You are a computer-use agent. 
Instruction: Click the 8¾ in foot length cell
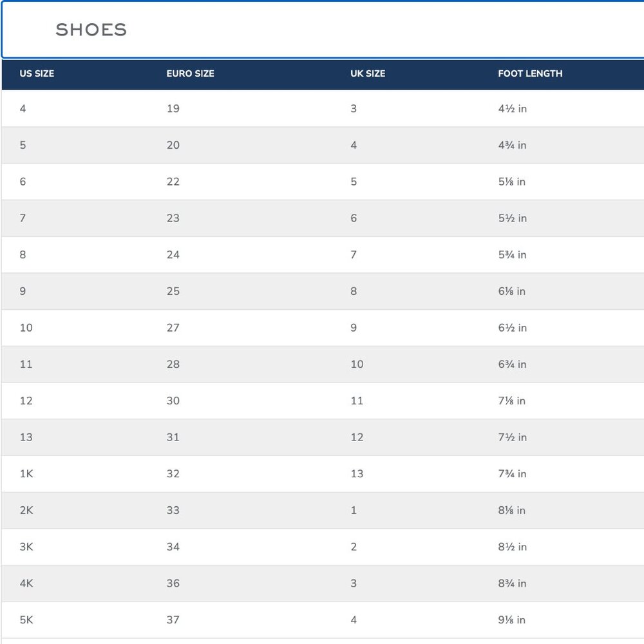(x=512, y=583)
